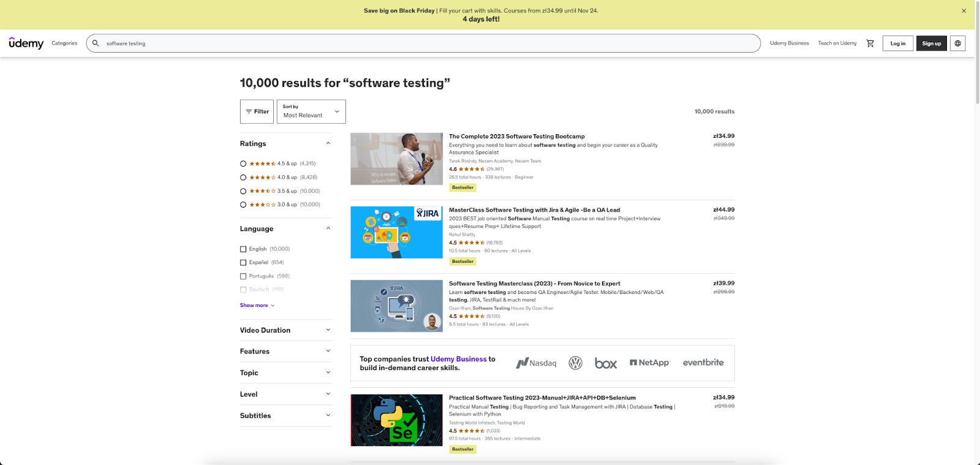Select the 4.5 & up rating filter
This screenshot has height=465, width=980.
click(x=243, y=164)
